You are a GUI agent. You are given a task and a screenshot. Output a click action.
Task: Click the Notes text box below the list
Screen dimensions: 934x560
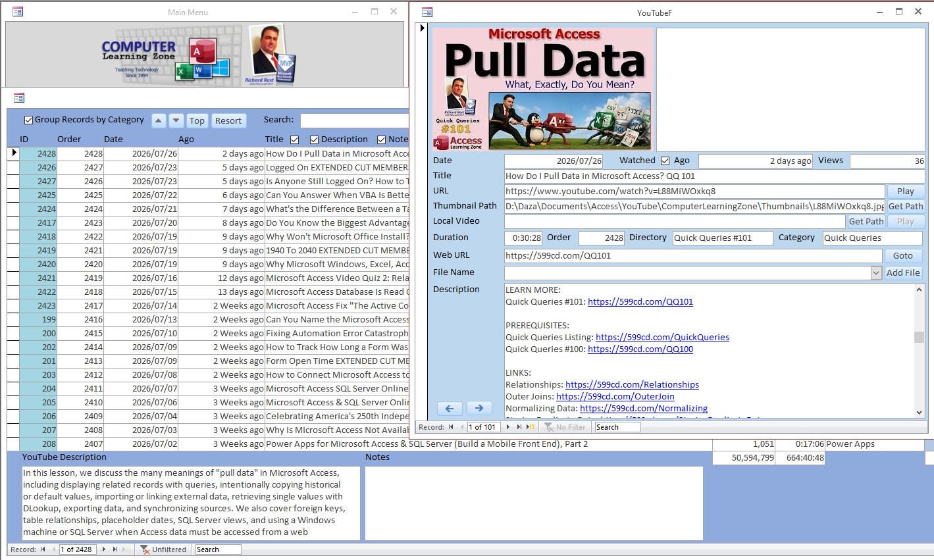click(x=534, y=503)
